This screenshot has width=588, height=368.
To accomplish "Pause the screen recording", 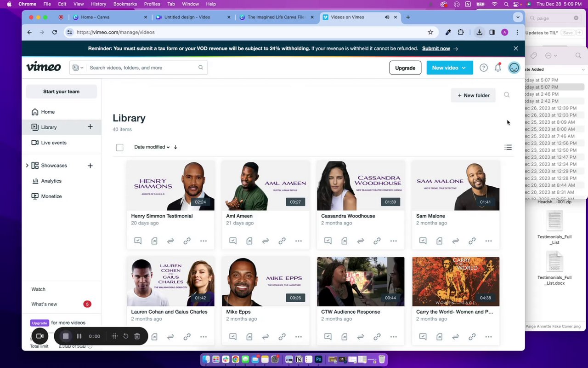I will pyautogui.click(x=79, y=336).
